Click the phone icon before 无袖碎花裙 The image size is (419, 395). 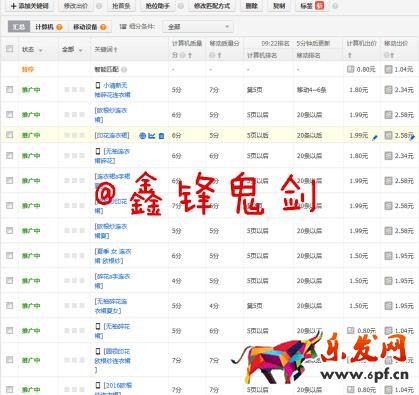[x=98, y=326]
